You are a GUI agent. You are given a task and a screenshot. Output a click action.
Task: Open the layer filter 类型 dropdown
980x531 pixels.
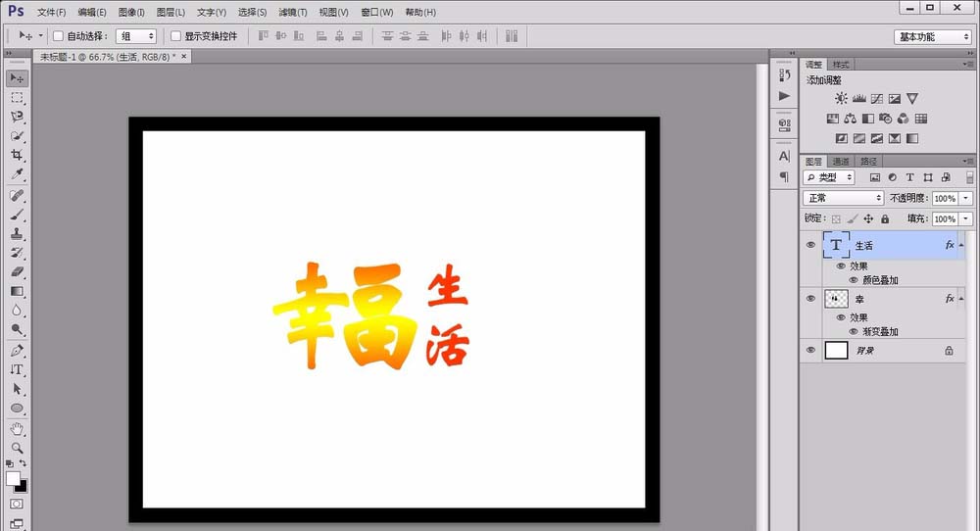click(829, 177)
